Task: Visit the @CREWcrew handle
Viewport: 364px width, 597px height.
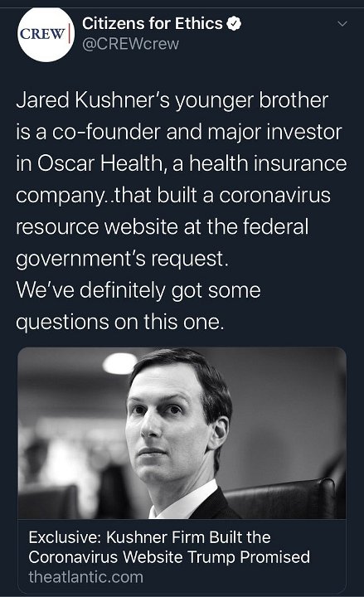Action: pos(130,44)
